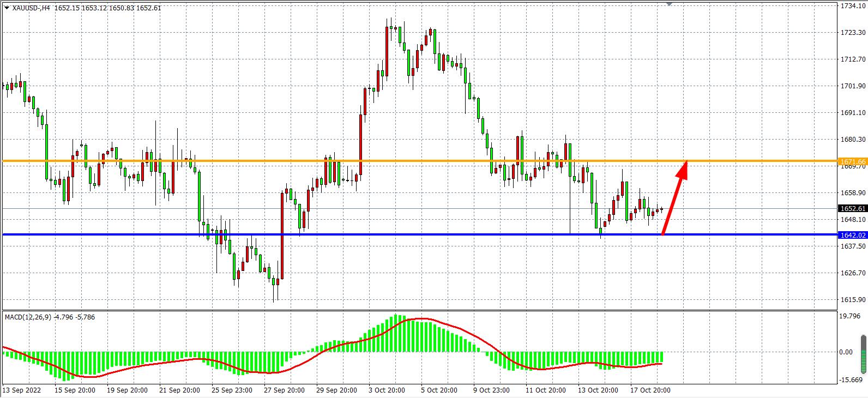Click the blue 1642.02 price tag
Screen dimensions: 868x398
tap(853, 235)
